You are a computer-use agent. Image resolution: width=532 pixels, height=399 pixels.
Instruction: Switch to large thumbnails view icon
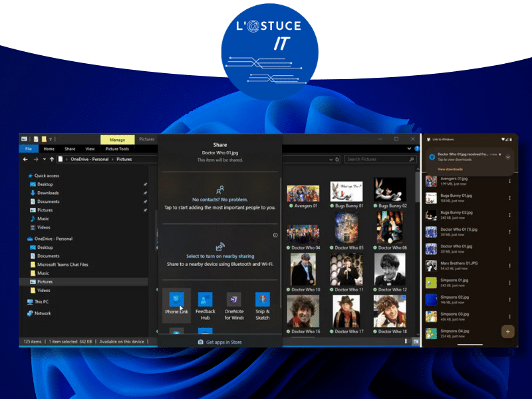(x=416, y=342)
